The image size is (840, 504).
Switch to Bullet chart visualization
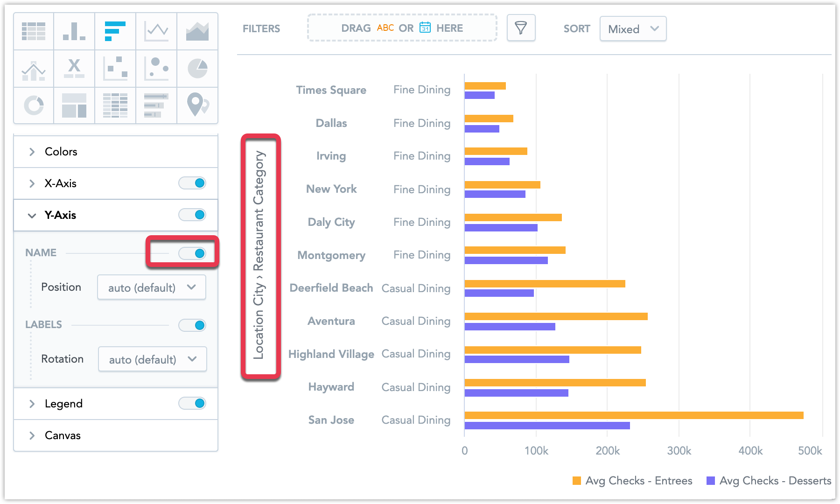point(156,105)
